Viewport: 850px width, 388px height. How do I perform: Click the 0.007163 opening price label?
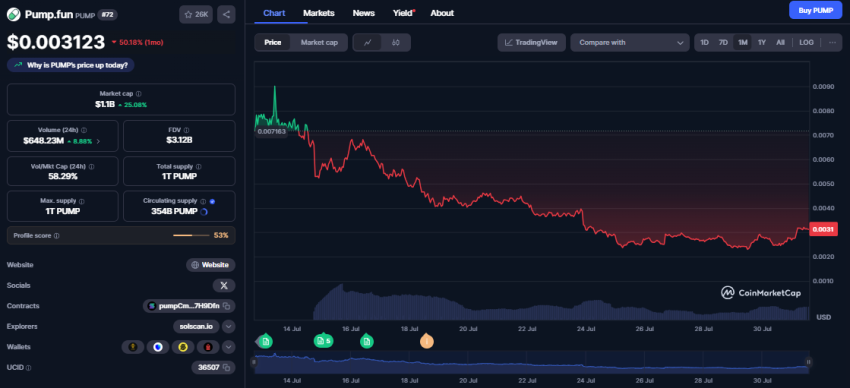click(x=271, y=132)
